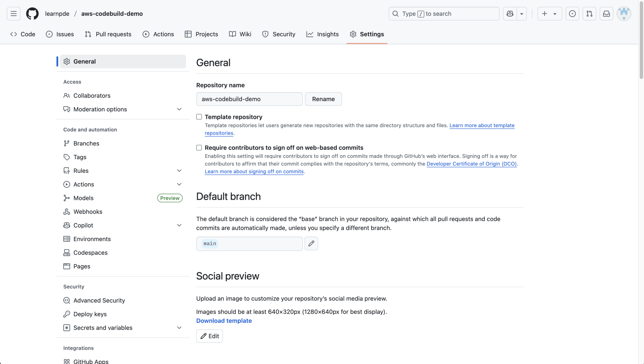
Task: Click the page vertical scrollbar
Action: click(641, 40)
